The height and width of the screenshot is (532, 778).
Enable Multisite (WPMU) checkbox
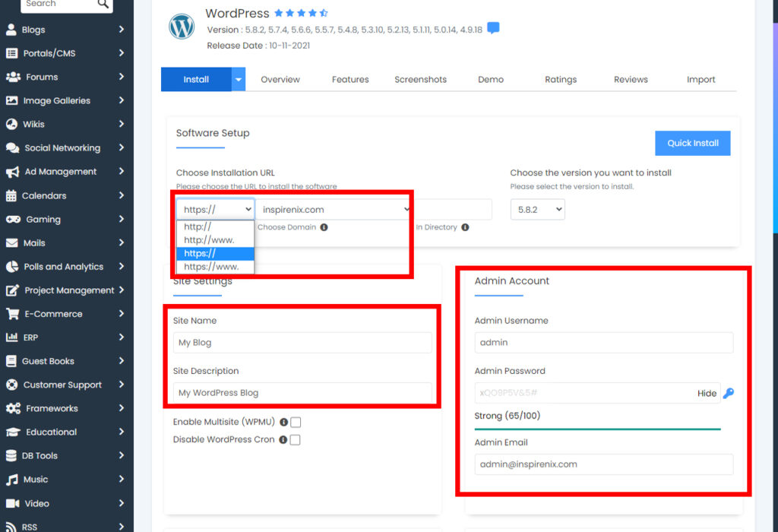(296, 423)
